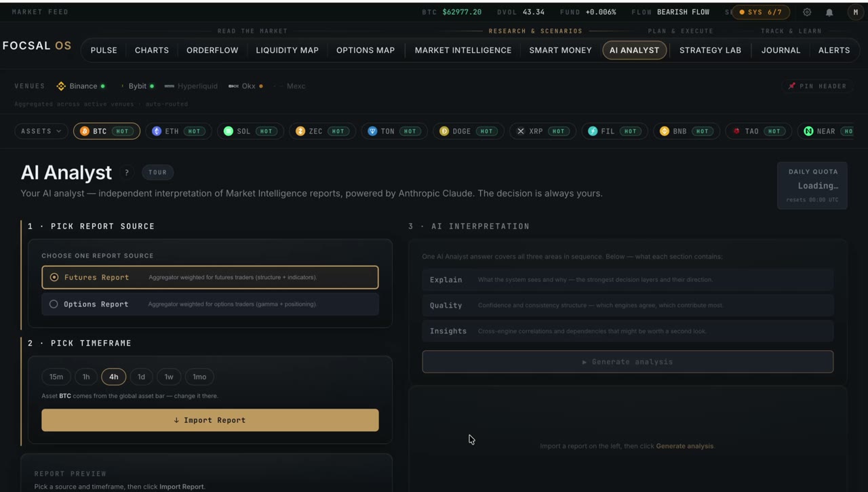The height and width of the screenshot is (492, 868).
Task: Click the DOGE coin icon
Action: point(444,131)
